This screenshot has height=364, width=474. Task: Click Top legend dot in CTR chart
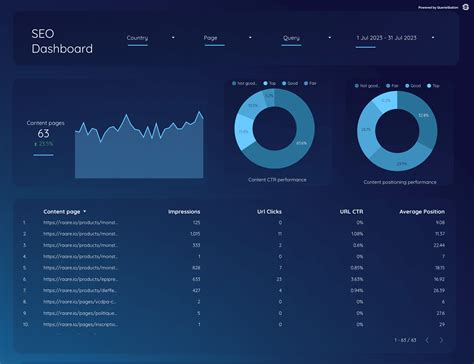pos(265,83)
